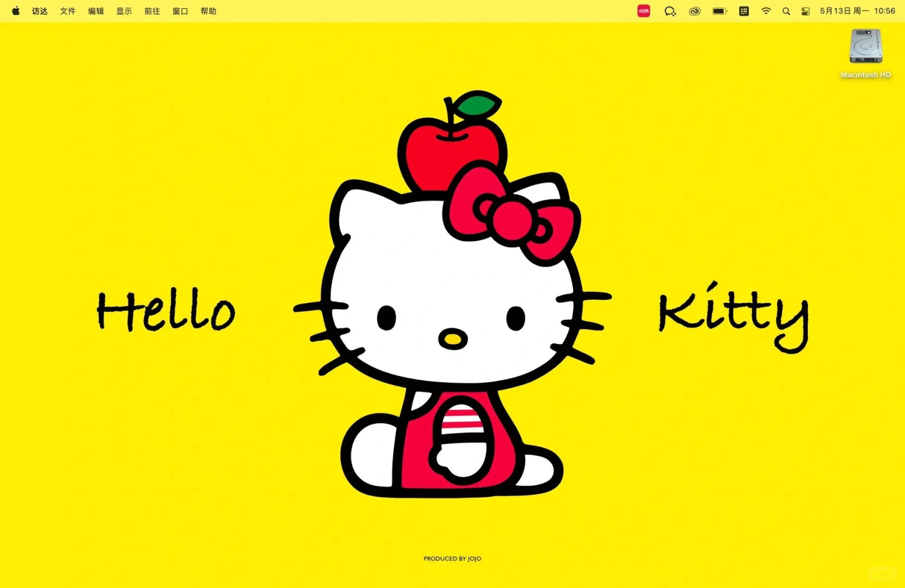The image size is (905, 588).
Task: Select the Macintosh HD drive icon
Action: (866, 46)
